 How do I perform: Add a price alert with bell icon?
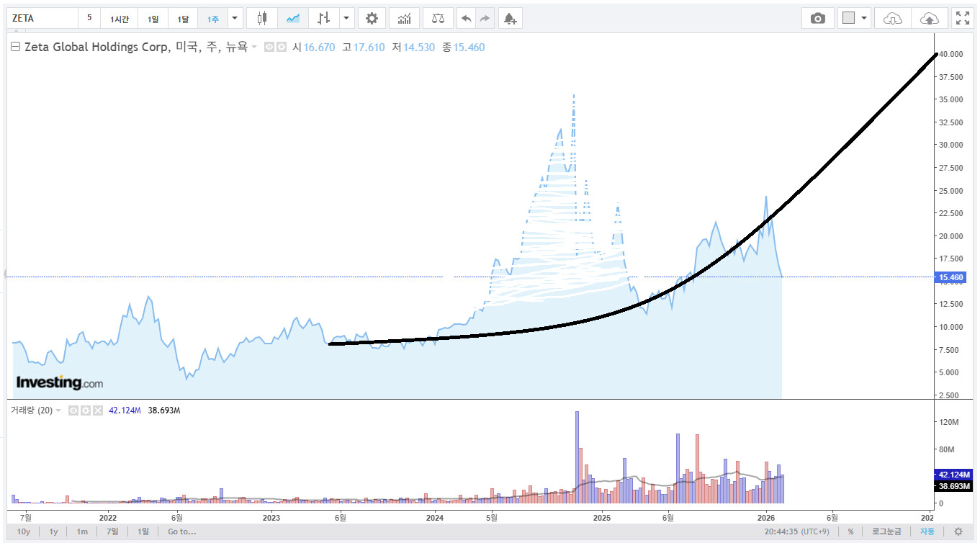pos(510,18)
